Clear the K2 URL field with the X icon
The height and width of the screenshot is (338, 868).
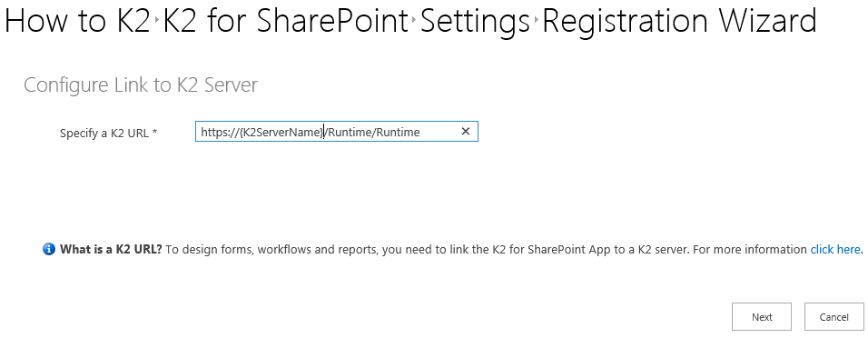coord(466,132)
